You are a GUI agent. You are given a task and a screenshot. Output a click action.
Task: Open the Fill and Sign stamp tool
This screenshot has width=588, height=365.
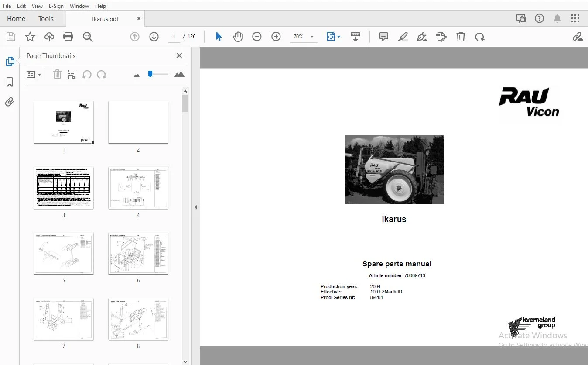(x=441, y=37)
